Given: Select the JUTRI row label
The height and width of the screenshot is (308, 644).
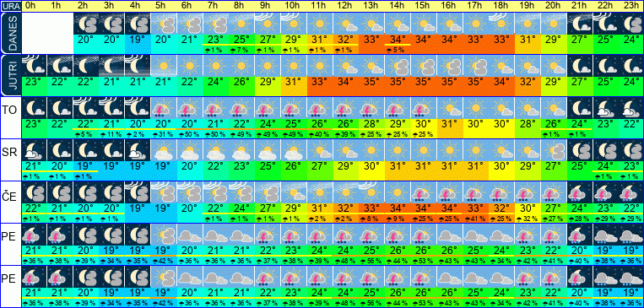Looking at the screenshot, I should coord(10,75).
